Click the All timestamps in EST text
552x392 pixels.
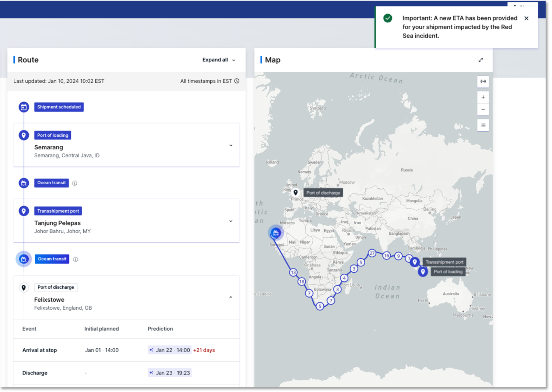pos(206,81)
